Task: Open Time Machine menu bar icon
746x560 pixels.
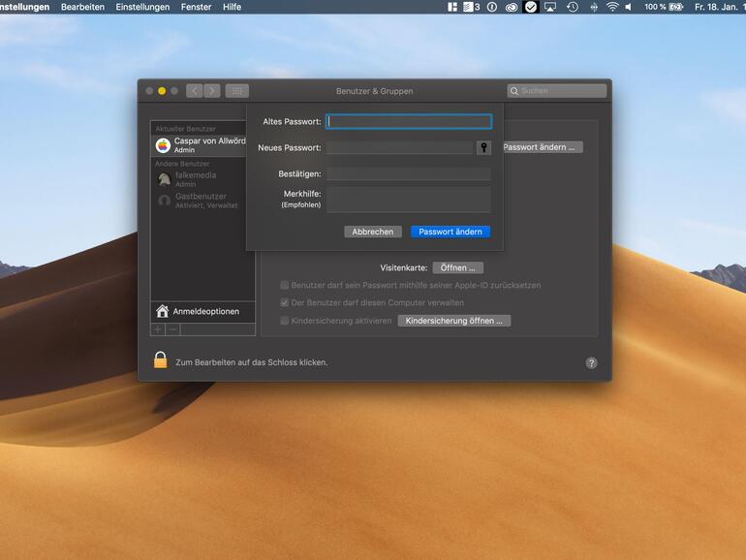Action: (x=573, y=7)
